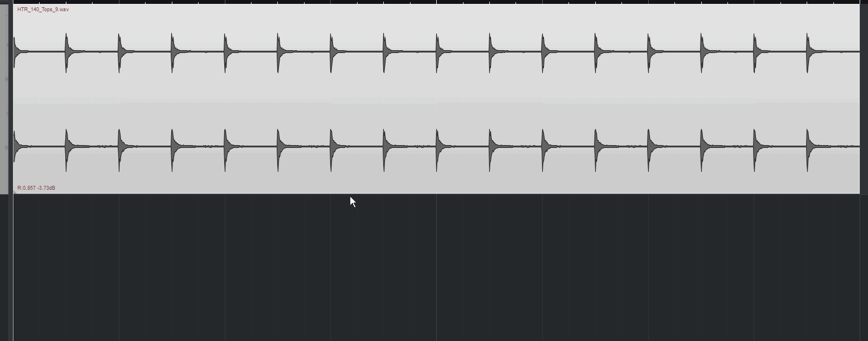Click the third upper-channel waveform transient
Screen dimensions: 868x341
(120, 52)
